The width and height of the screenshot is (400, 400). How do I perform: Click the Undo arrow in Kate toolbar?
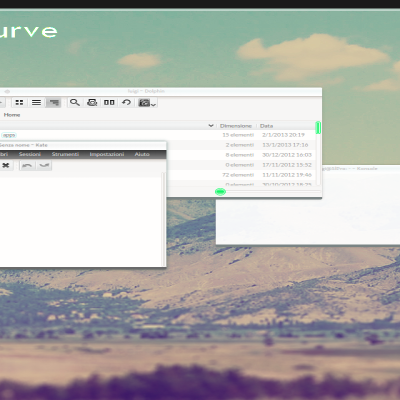[x=27, y=165]
